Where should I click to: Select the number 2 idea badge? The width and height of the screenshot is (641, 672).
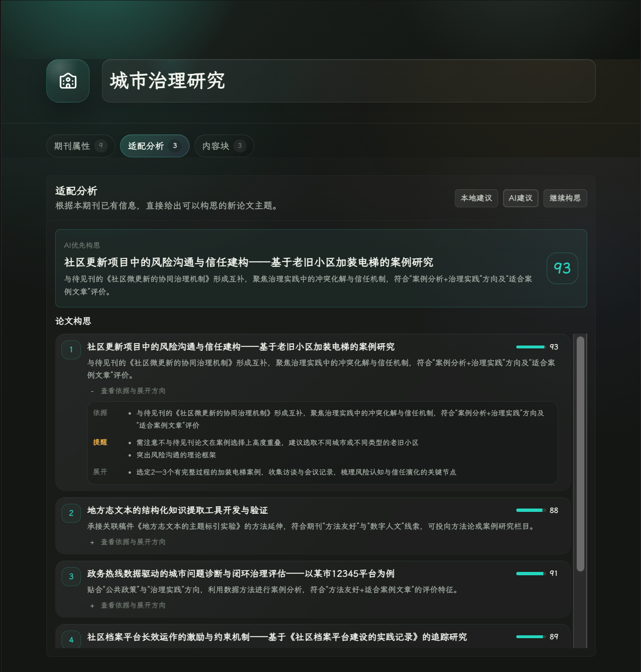point(71,513)
